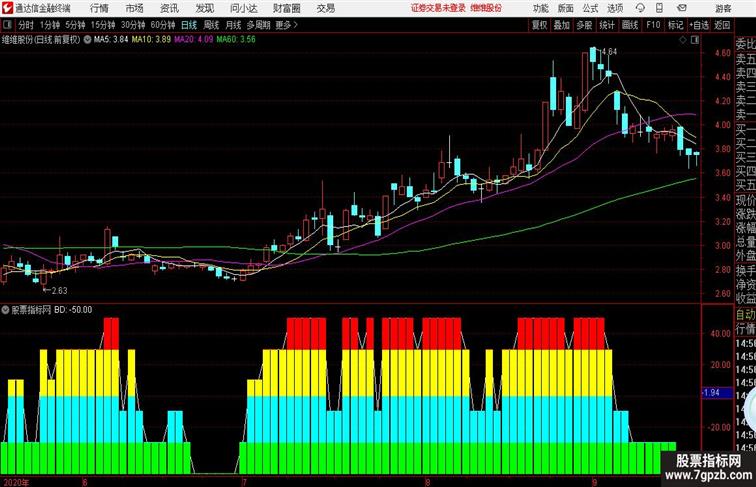Open the 版面 menu

pos(566,8)
